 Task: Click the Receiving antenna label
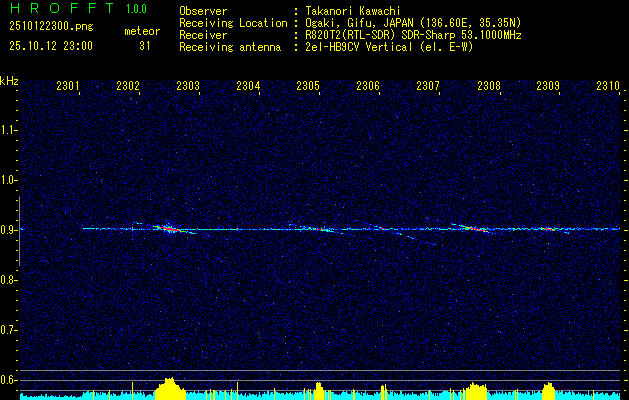click(x=230, y=47)
